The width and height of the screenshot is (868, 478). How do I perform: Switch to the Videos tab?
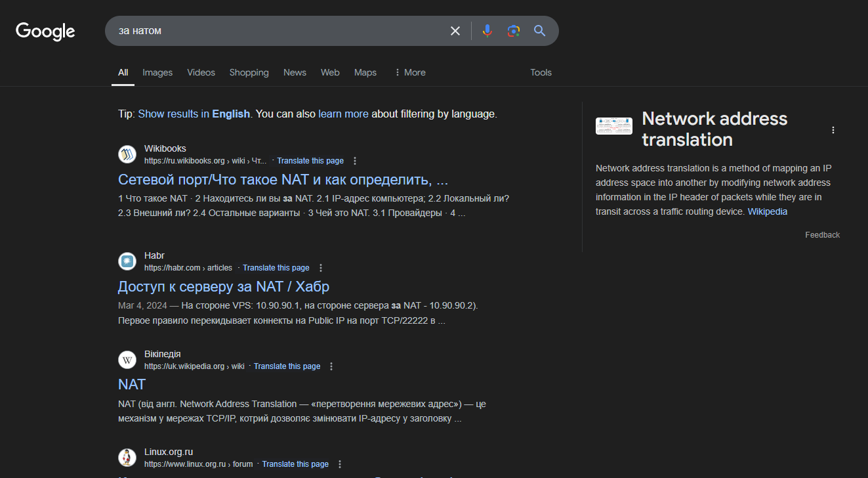point(201,72)
